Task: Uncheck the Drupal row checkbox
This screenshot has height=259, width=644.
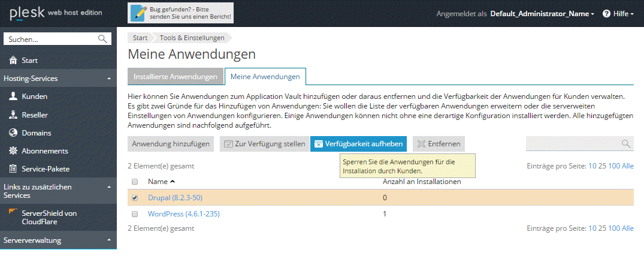Action: pos(134,198)
